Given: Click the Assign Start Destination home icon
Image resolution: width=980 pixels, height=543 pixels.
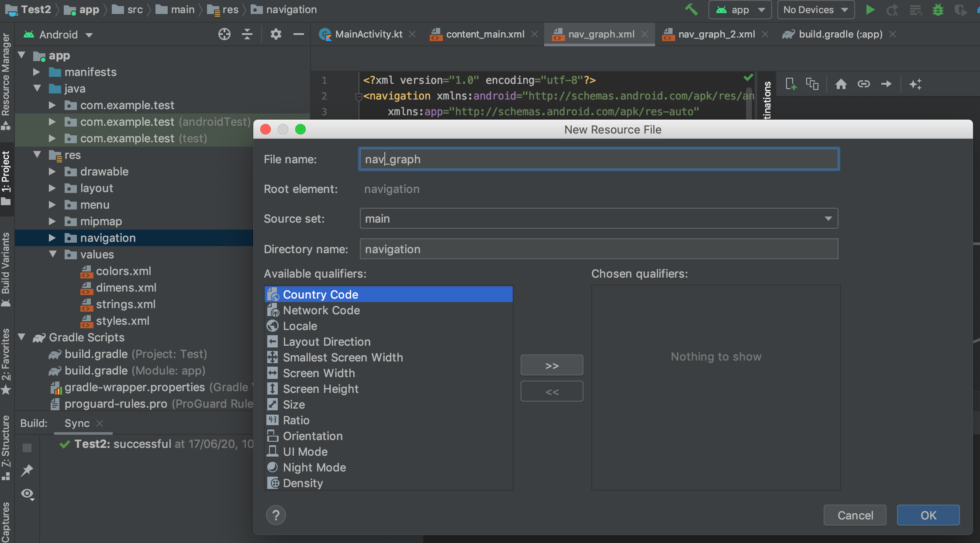Looking at the screenshot, I should click(841, 84).
